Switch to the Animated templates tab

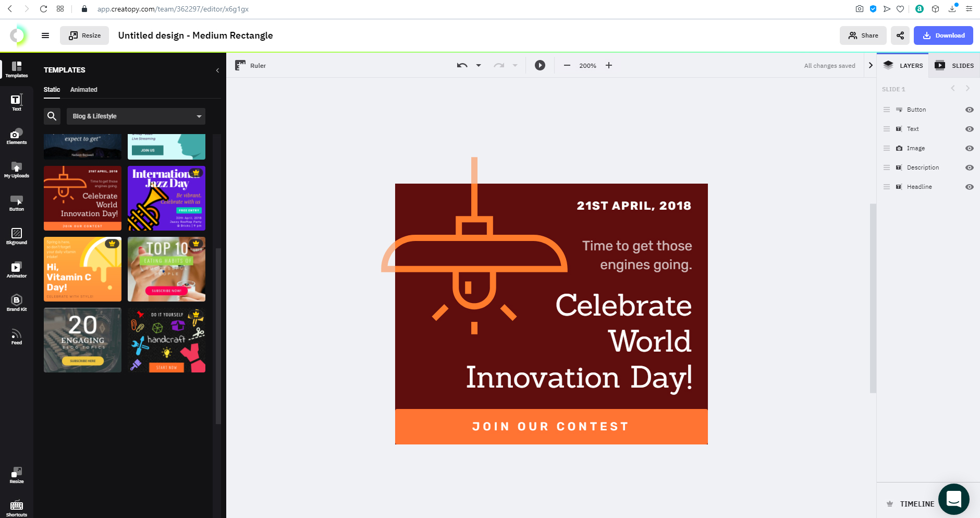pyautogui.click(x=84, y=90)
